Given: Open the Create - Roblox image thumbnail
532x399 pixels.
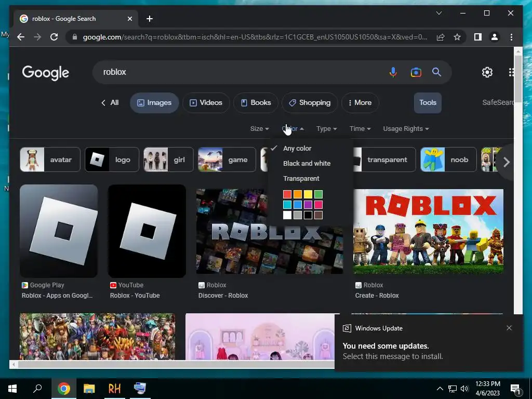Looking at the screenshot, I should tap(428, 231).
